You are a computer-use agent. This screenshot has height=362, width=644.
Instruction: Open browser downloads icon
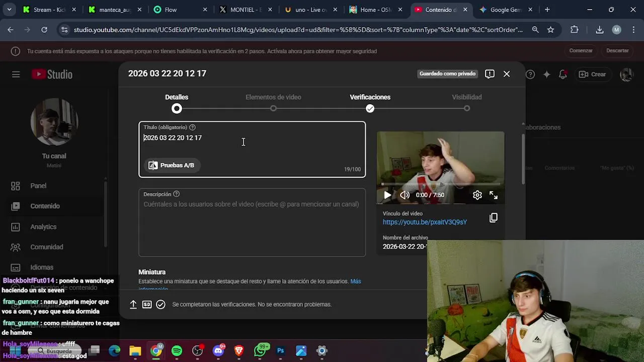(600, 30)
